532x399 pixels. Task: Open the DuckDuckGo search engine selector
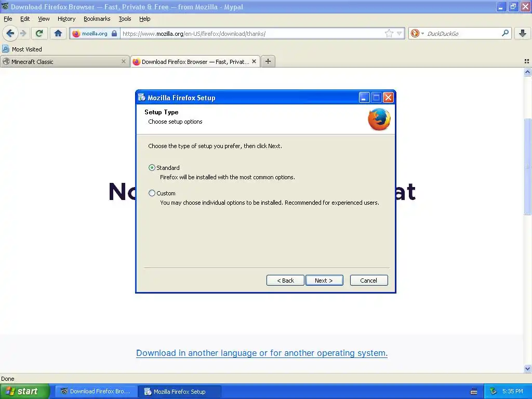point(417,33)
